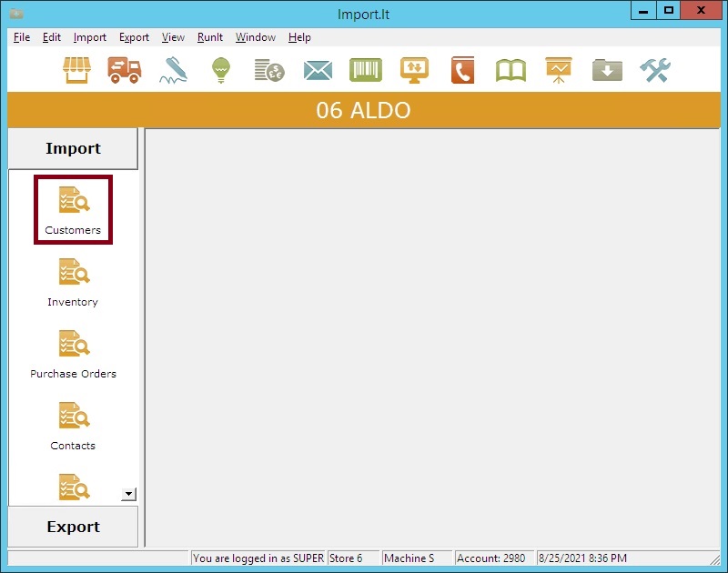Click the monitor with transfer arrows icon
Screen dimensions: 728x573
[415, 71]
